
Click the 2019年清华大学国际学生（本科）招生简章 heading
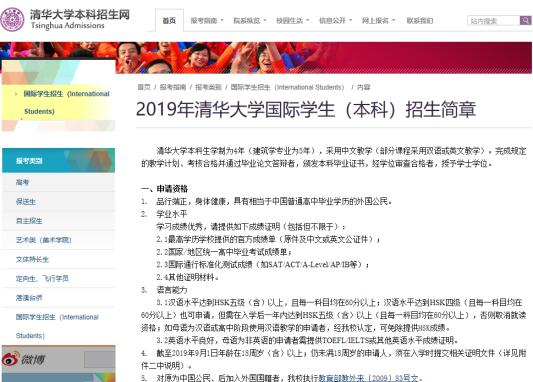coord(306,110)
